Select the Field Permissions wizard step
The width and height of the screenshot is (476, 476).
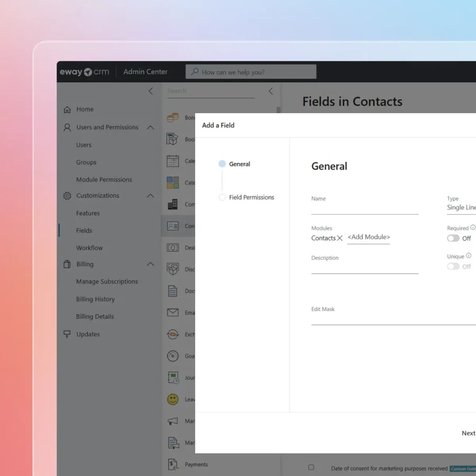point(246,197)
